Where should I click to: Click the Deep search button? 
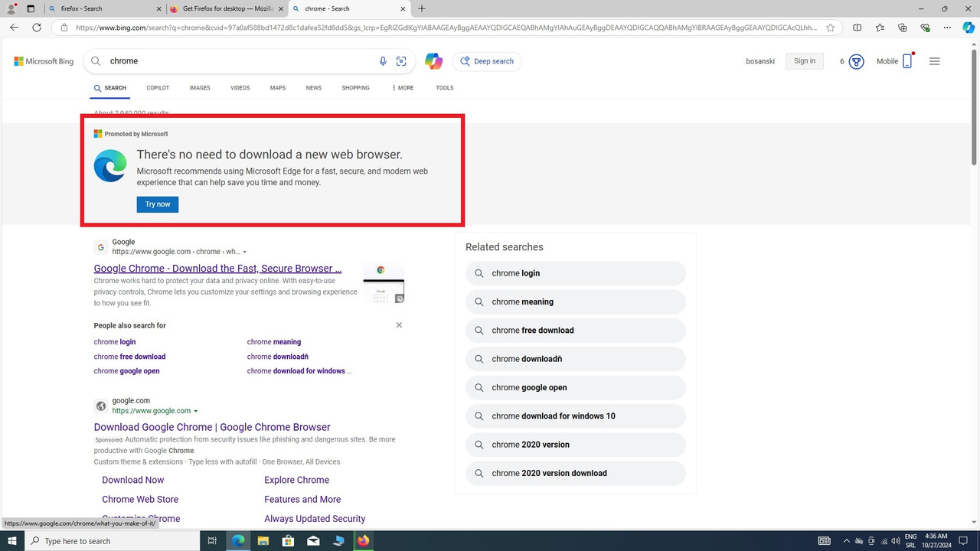point(487,61)
